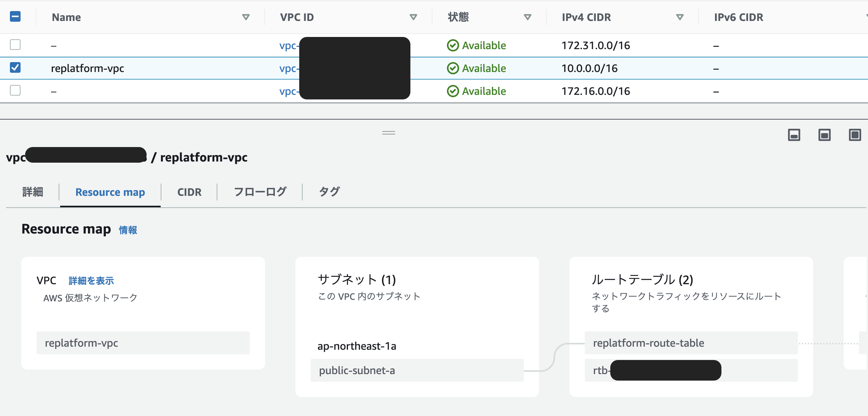Click the 状態 column header
Screen dimensions: 868x416
tap(458, 17)
